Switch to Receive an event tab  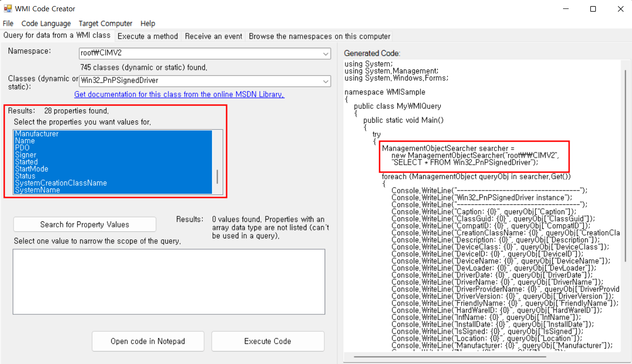pos(213,36)
